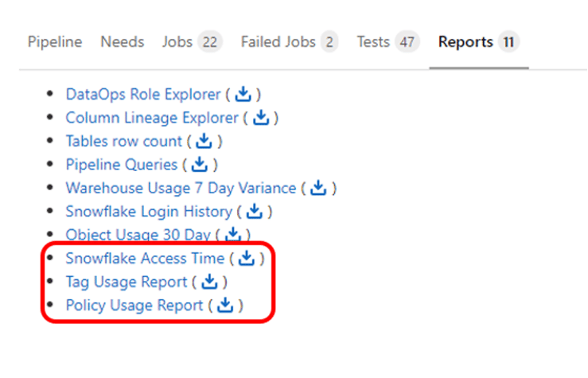Download the Policy Usage Report
The height and width of the screenshot is (378, 588).
[x=225, y=305]
